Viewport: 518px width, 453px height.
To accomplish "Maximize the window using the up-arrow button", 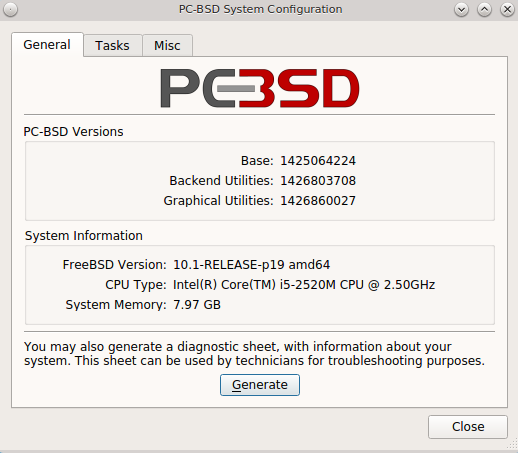I will point(484,10).
